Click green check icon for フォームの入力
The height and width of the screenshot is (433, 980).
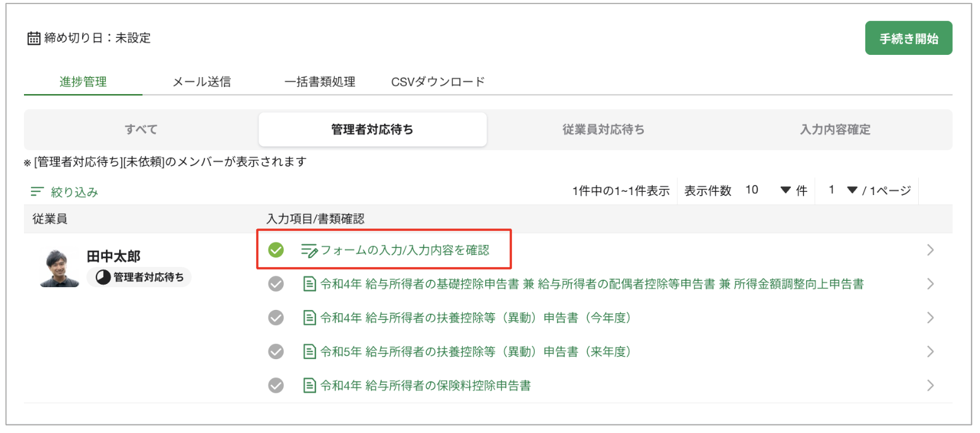point(276,251)
